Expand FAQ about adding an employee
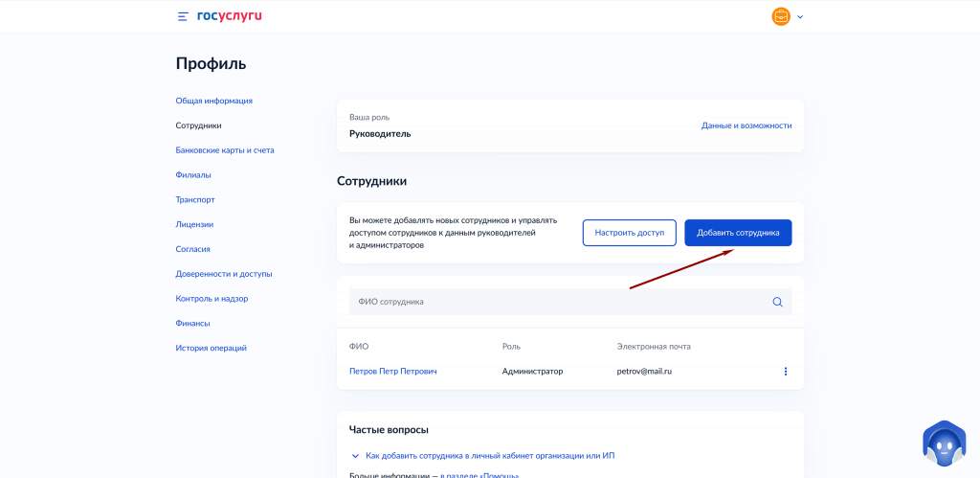 (490, 456)
